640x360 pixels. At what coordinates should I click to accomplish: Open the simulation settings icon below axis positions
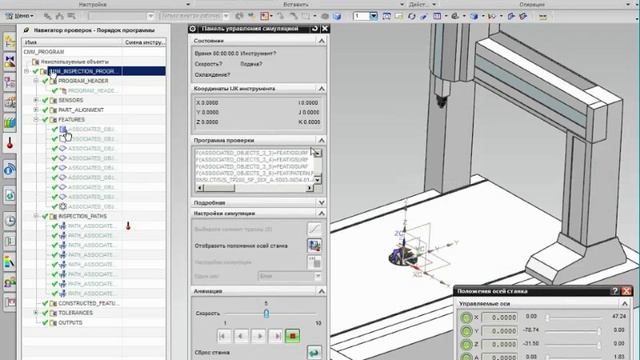(x=314, y=262)
